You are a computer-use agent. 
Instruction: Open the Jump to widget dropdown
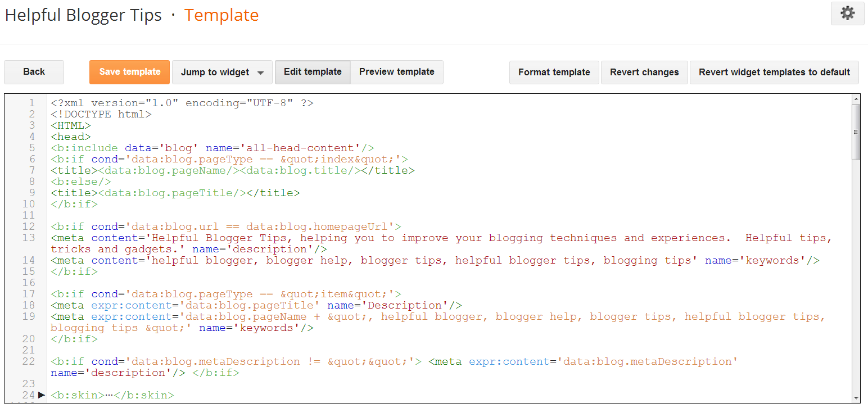(x=222, y=72)
